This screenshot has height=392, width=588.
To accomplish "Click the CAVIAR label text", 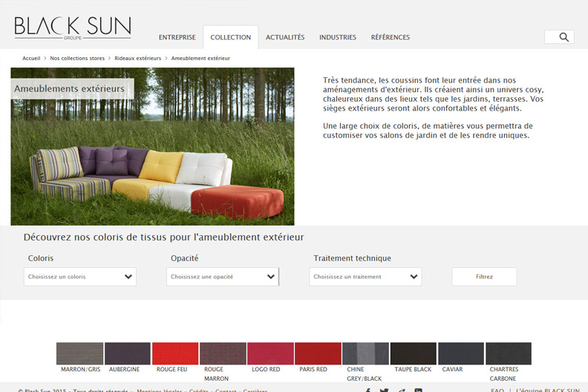I will point(452,369).
